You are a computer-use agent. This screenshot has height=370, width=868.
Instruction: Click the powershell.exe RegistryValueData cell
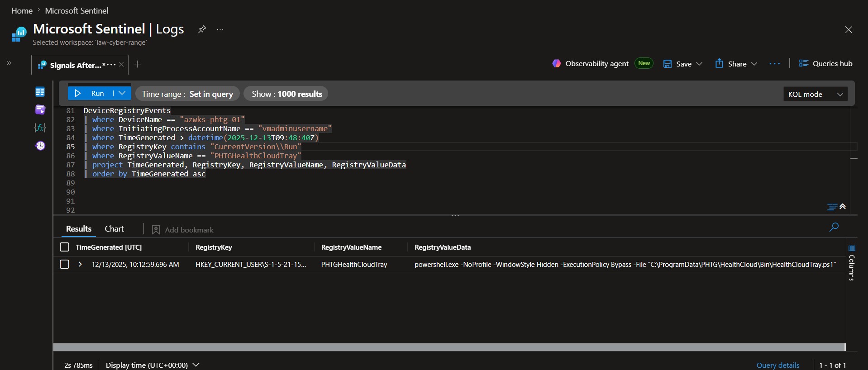tap(625, 264)
